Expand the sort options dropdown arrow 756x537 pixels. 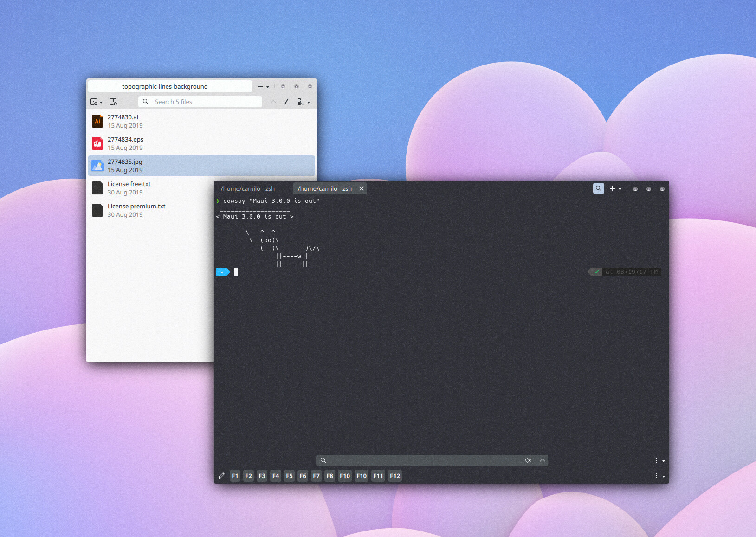point(309,103)
